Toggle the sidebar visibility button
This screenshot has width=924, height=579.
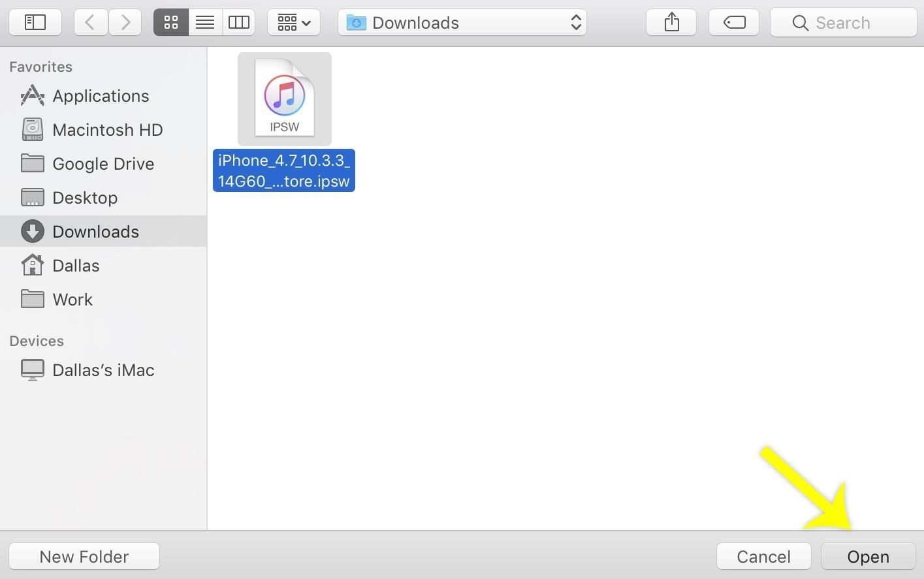click(x=35, y=23)
